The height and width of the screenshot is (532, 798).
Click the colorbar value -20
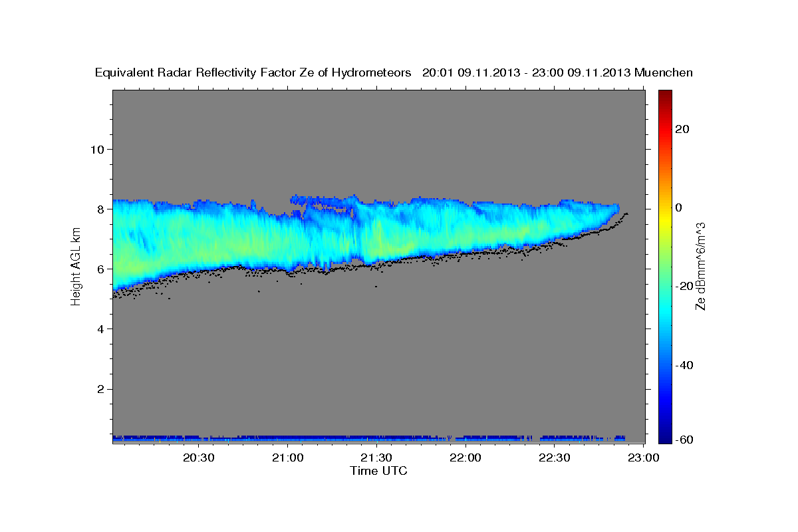685,287
